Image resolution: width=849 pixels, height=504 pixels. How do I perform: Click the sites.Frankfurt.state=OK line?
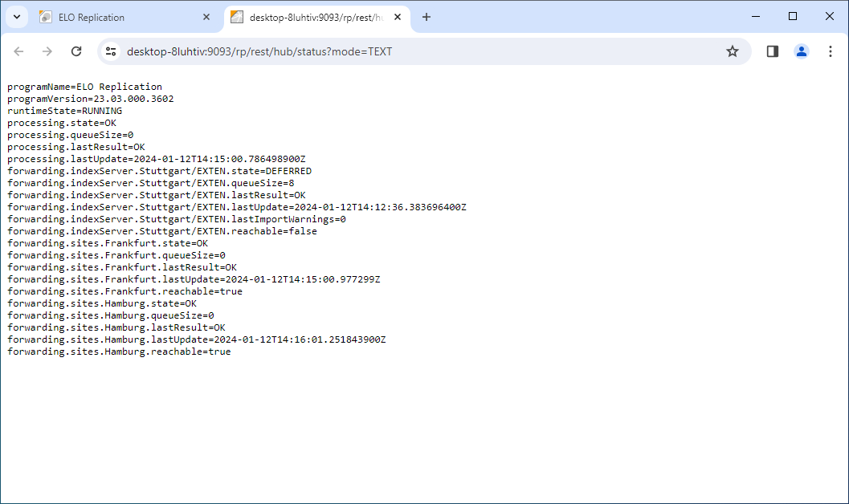108,243
